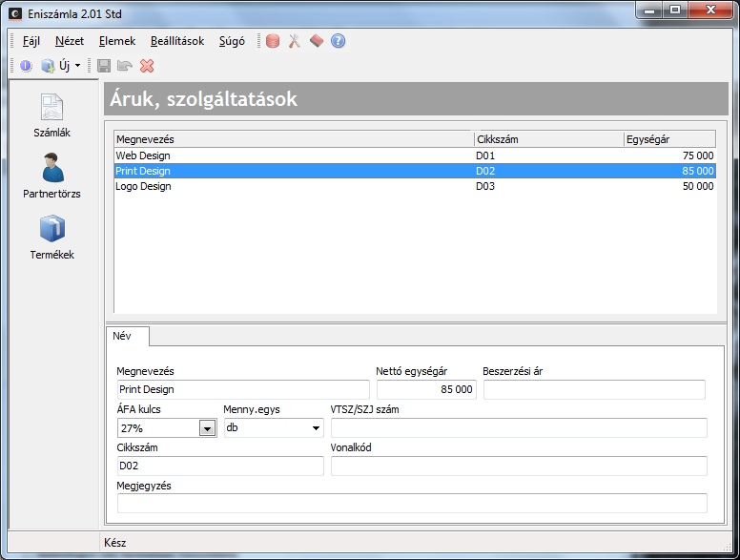Click the database icon in the menu toolbar

[x=273, y=41]
